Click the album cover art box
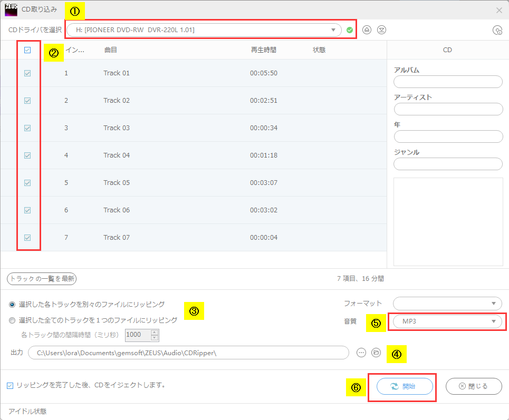The height and width of the screenshot is (420, 509). point(448,222)
